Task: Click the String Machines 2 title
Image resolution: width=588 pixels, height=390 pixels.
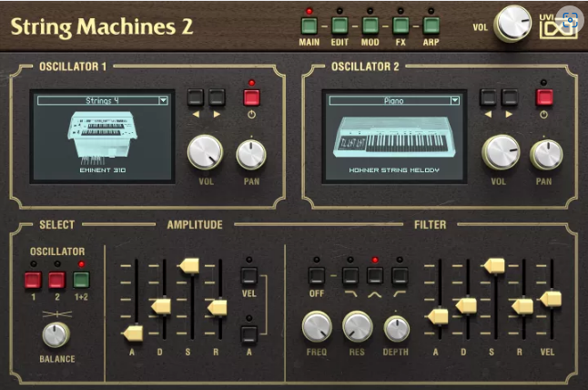Action: (x=102, y=27)
